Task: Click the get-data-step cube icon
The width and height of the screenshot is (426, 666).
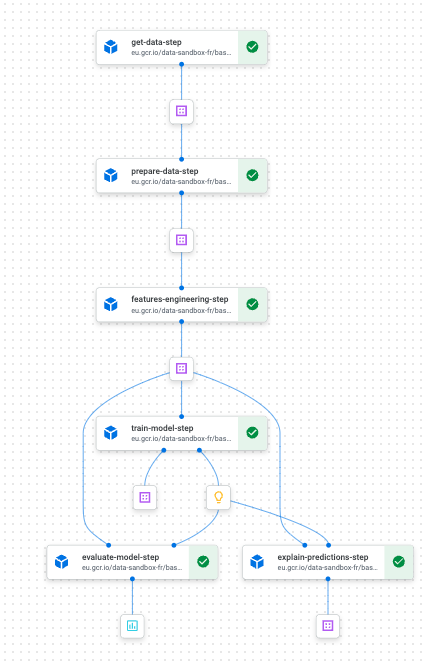Action: pyautogui.click(x=111, y=47)
